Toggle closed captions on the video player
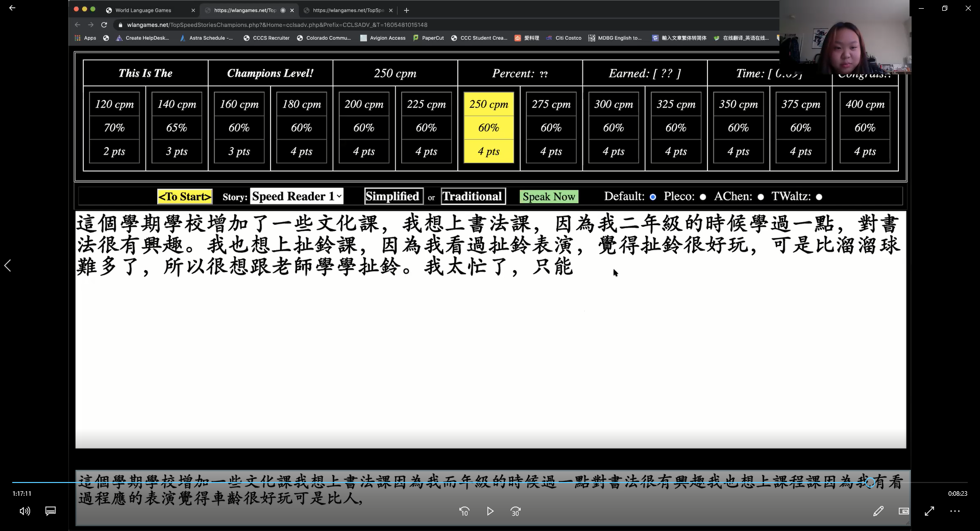The width and height of the screenshot is (980, 531). click(x=50, y=511)
